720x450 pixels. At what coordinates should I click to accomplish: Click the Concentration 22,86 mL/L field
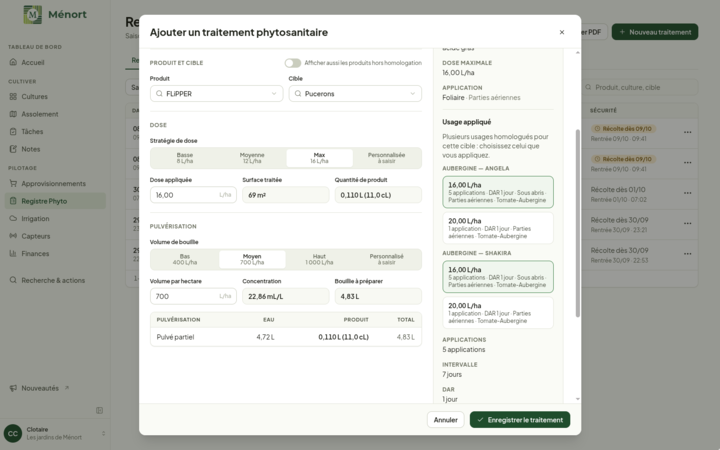pyautogui.click(x=286, y=296)
